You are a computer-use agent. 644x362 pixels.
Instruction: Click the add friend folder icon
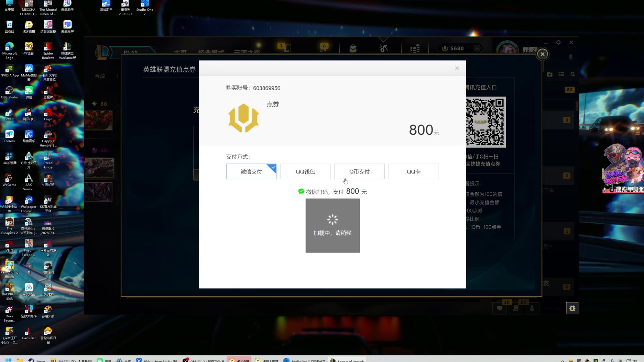[549, 74]
